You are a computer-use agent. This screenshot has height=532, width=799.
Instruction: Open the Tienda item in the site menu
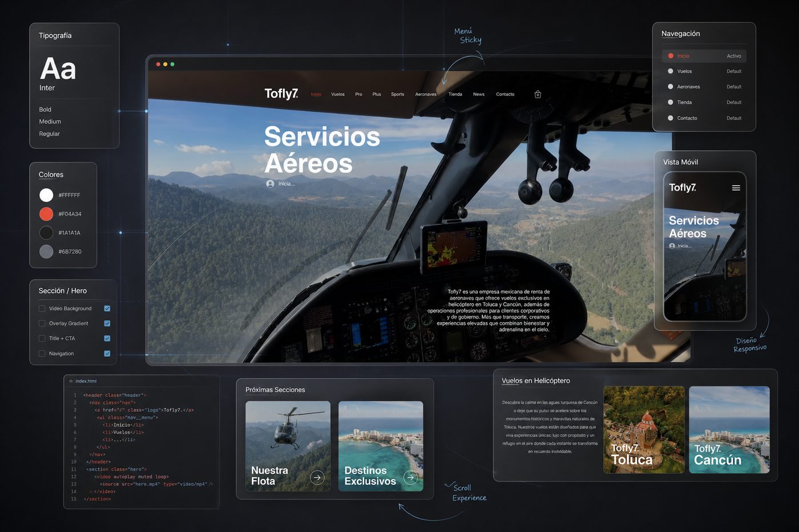(455, 94)
